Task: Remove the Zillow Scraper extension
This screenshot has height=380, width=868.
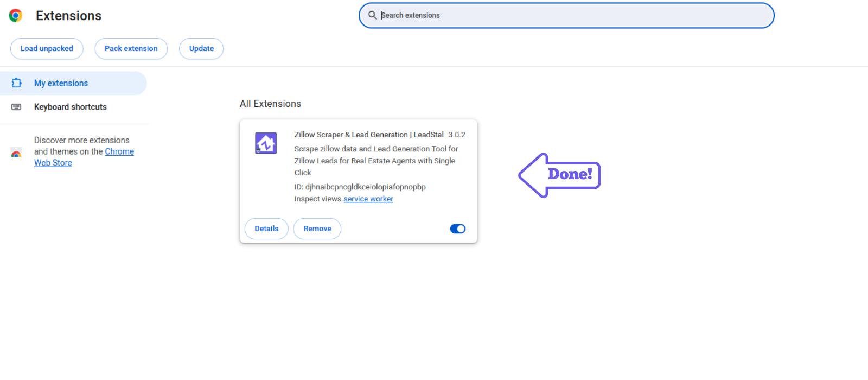Action: coord(317,229)
